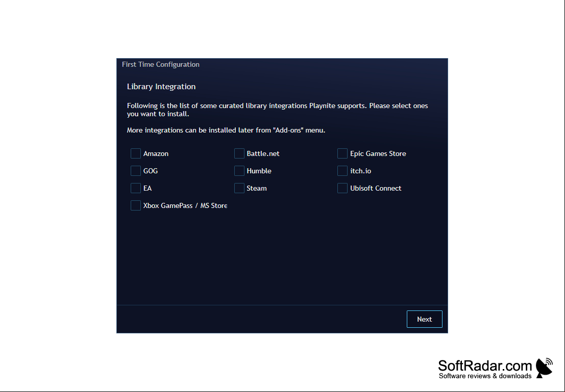Toggle the Humble integration checkbox
The height and width of the screenshot is (392, 565).
pos(239,171)
